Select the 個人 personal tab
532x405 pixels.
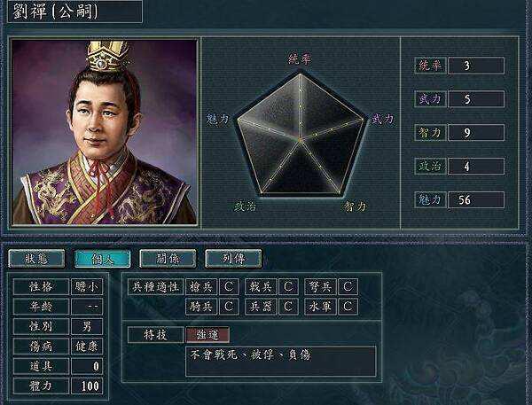click(102, 259)
